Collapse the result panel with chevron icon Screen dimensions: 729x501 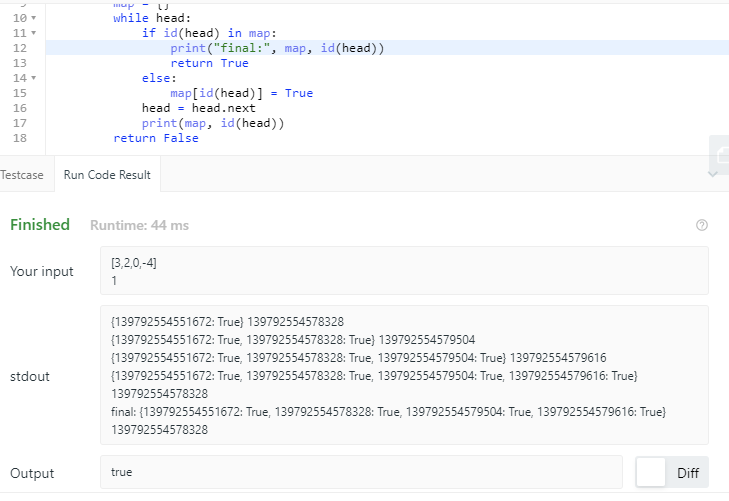(x=712, y=174)
